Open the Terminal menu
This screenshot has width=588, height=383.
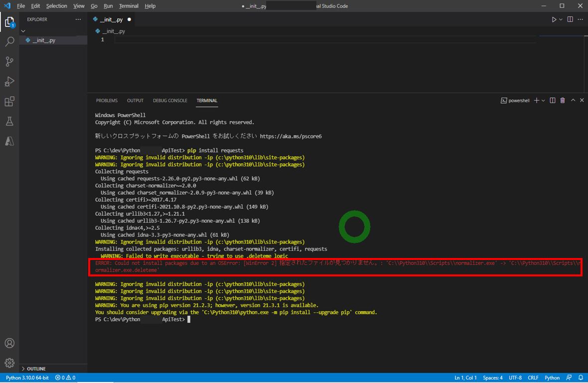(x=128, y=5)
